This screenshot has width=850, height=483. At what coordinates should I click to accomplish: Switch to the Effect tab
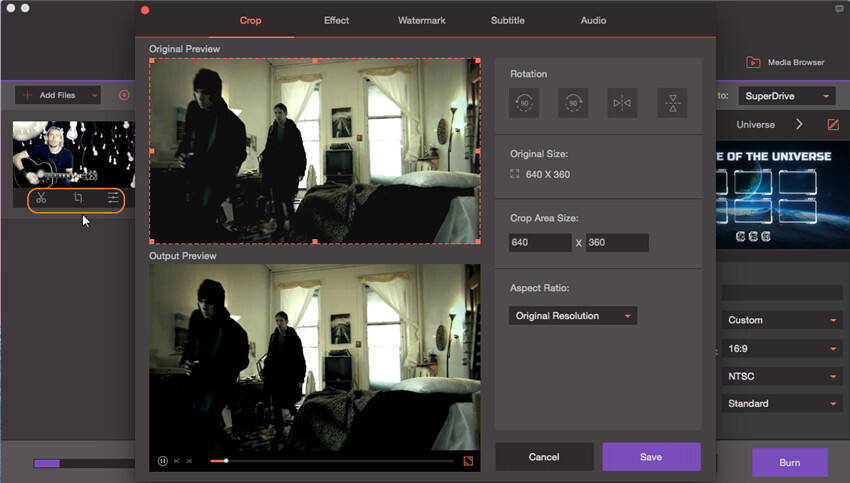[336, 21]
